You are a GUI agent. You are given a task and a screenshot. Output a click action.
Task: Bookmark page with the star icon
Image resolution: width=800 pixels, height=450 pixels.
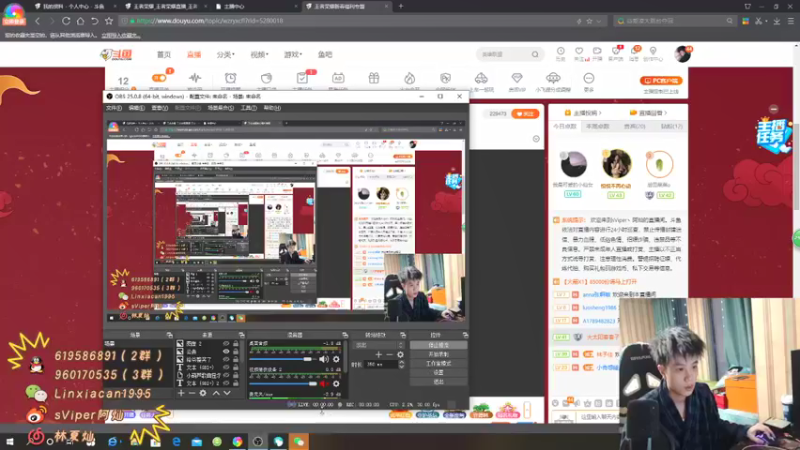tap(109, 21)
